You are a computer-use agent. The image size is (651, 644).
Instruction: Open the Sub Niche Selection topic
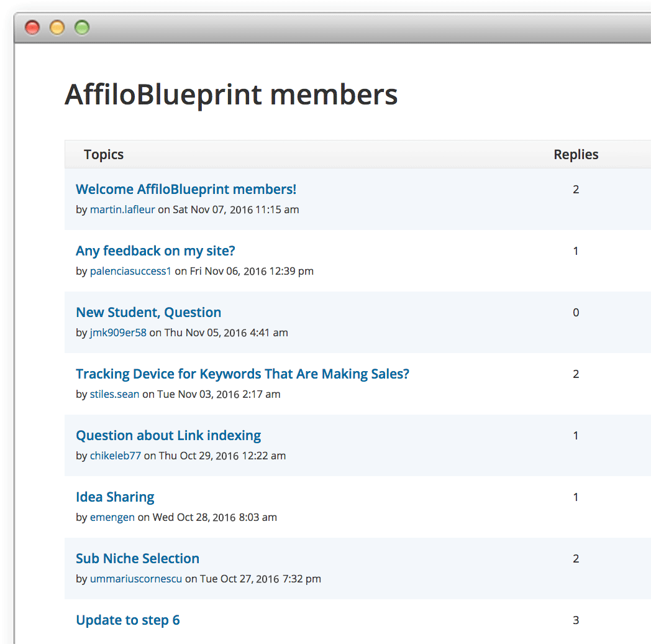tap(137, 559)
